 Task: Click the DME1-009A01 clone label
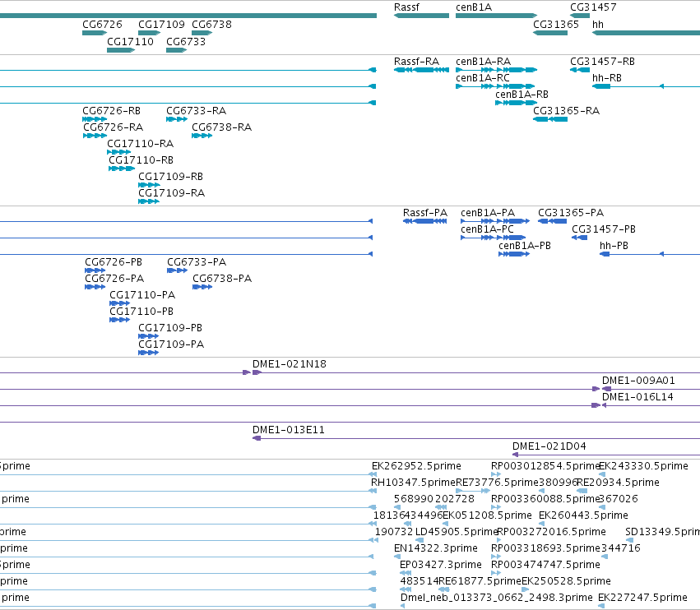[638, 381]
